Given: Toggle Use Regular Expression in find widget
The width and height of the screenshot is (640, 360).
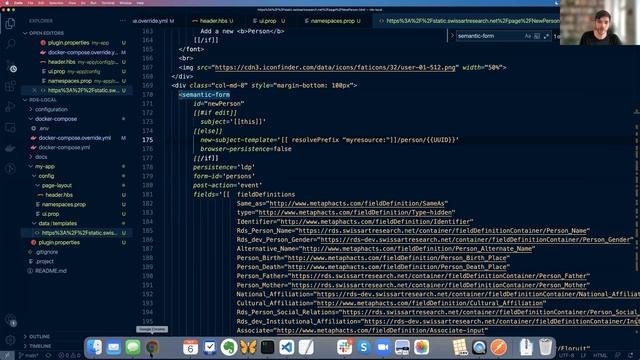Looking at the screenshot, I should (546, 36).
